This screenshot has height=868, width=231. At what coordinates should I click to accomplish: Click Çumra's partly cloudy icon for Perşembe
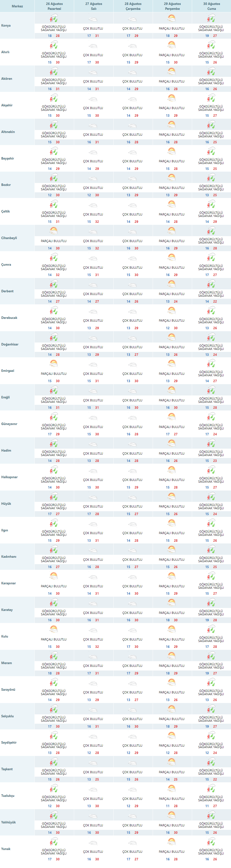coord(172,257)
